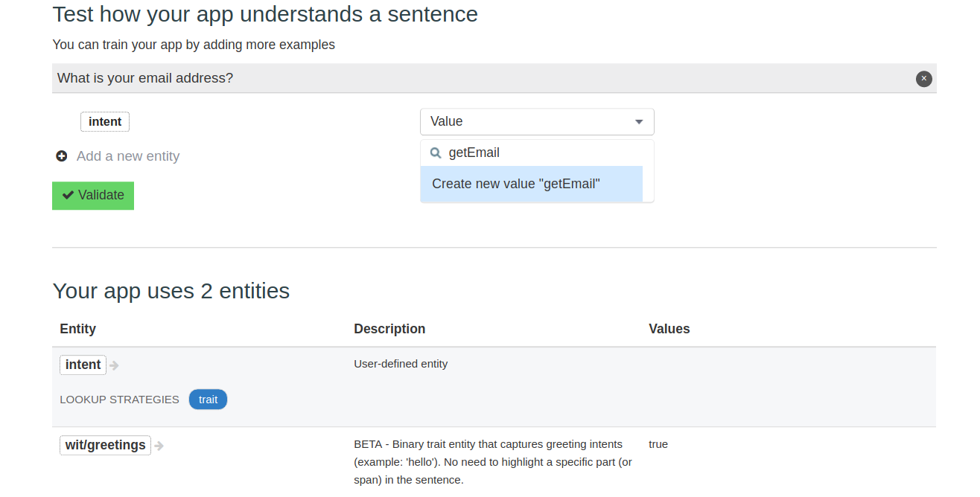The width and height of the screenshot is (980, 497).
Task: Click the Validate button
Action: 92,195
